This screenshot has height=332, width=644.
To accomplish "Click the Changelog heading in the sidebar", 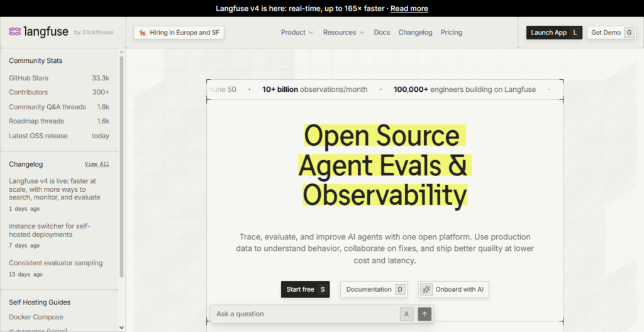I will tap(26, 164).
